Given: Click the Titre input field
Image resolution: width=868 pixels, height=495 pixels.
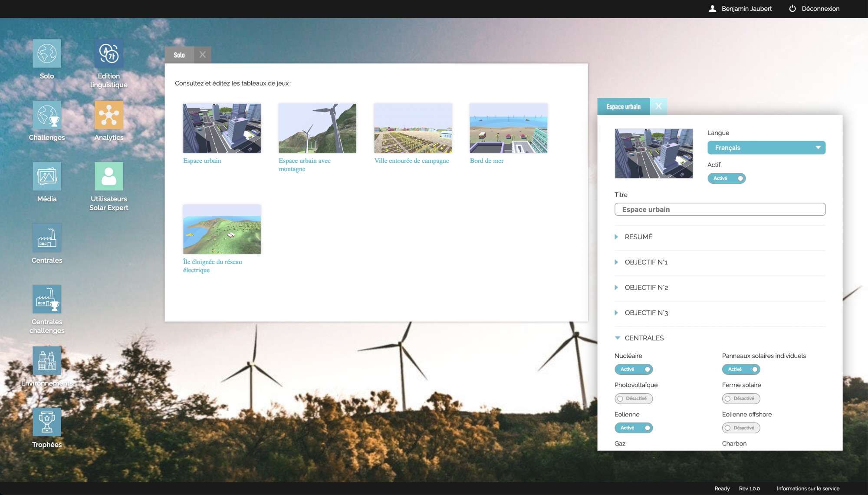Looking at the screenshot, I should click(x=720, y=209).
